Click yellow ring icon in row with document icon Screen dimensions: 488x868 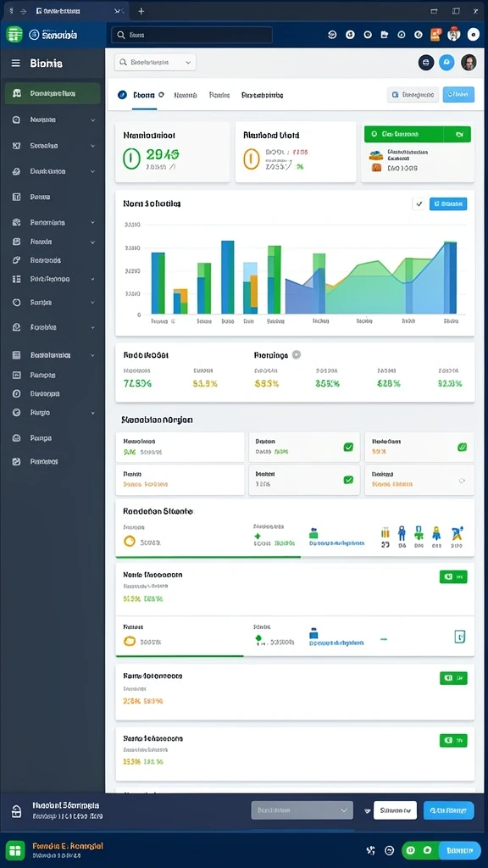pos(130,641)
